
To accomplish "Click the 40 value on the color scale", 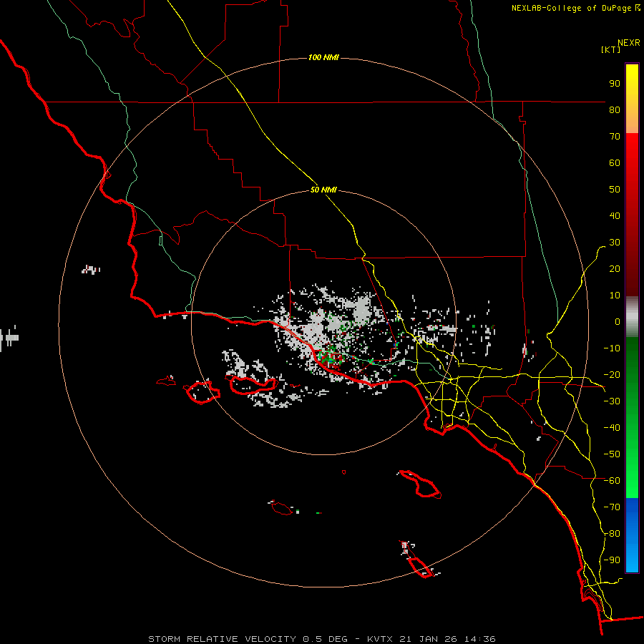I will pos(615,215).
